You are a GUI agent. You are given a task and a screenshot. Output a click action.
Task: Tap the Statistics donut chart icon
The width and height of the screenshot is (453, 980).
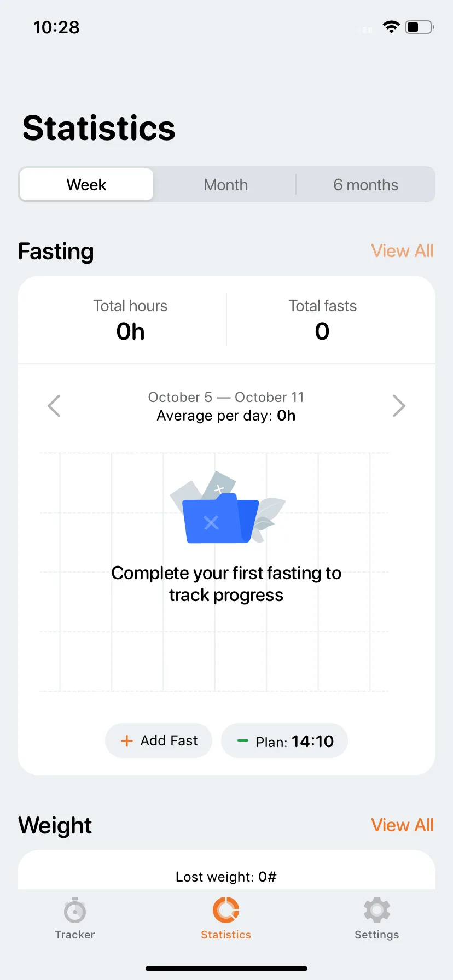pyautogui.click(x=226, y=910)
